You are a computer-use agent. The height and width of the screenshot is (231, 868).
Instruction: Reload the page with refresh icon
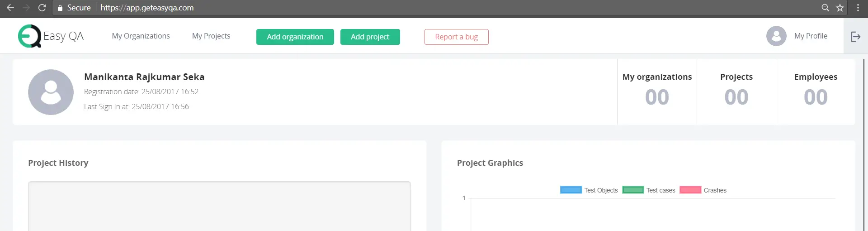42,8
